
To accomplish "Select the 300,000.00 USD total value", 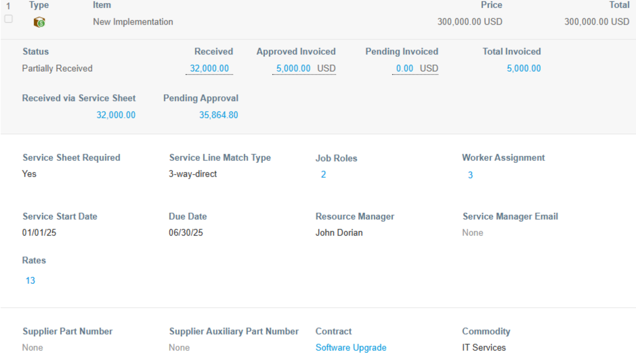I will tap(597, 22).
